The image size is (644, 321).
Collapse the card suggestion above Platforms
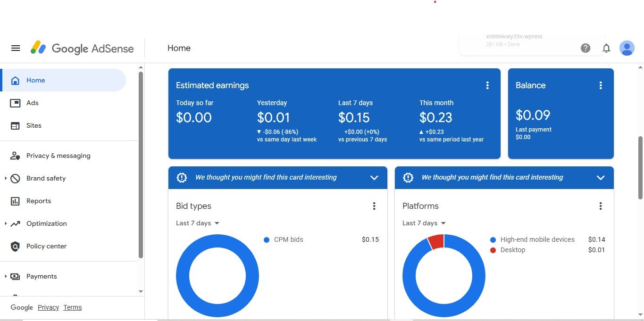(601, 178)
